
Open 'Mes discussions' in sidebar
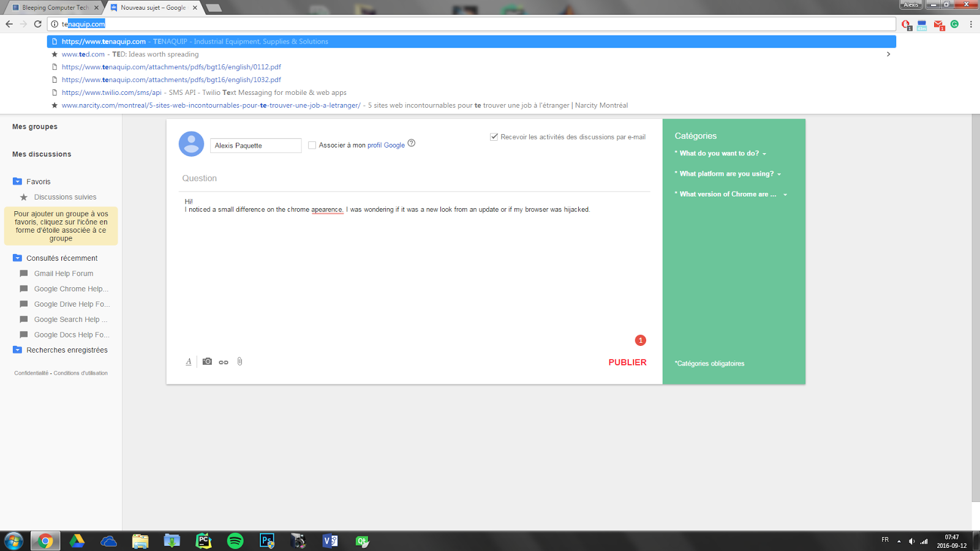click(x=42, y=154)
